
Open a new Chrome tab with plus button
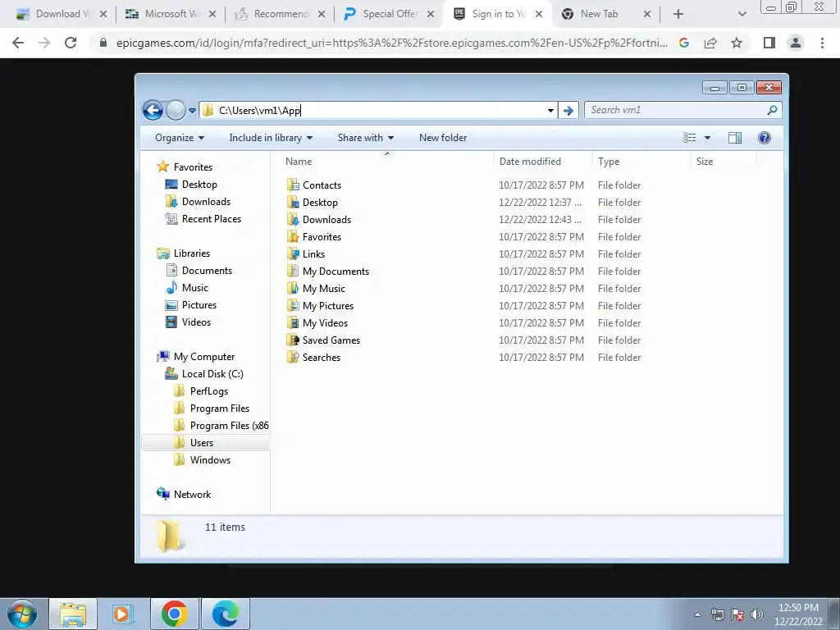coord(678,14)
